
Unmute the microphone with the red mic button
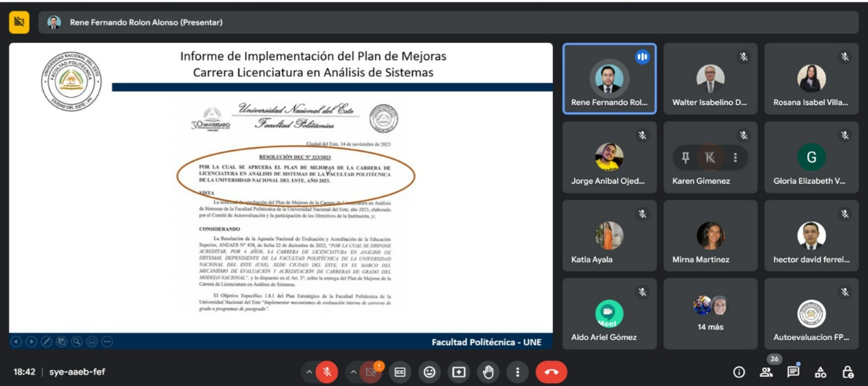[x=327, y=372]
